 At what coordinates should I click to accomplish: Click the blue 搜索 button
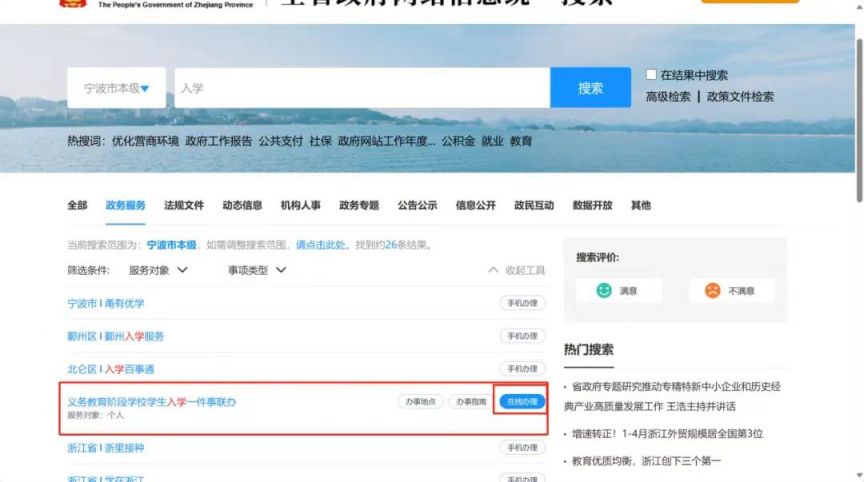pyautogui.click(x=591, y=88)
